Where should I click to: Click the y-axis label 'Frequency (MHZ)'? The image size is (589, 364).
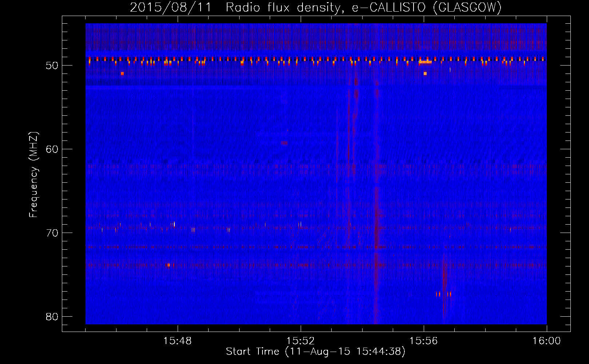33,175
